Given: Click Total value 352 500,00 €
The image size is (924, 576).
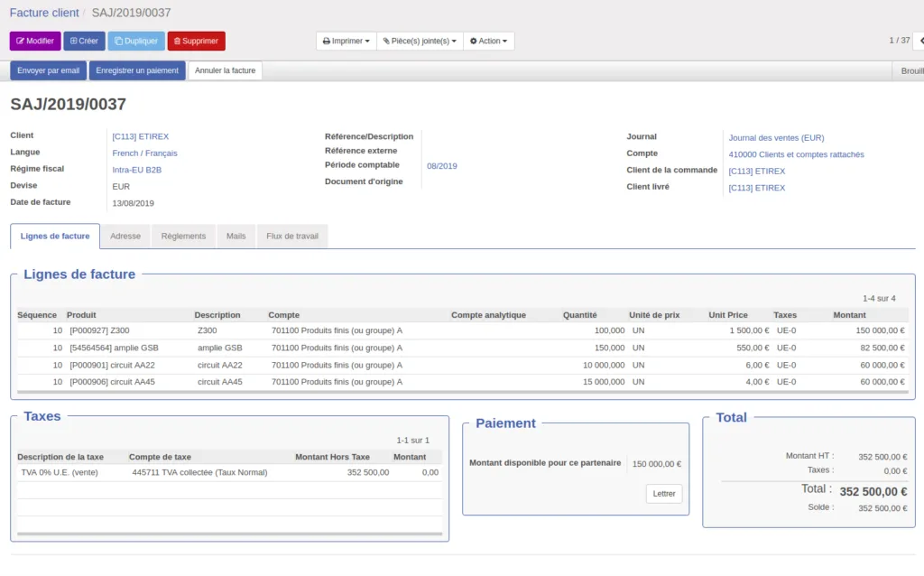Looking at the screenshot, I should [x=873, y=492].
